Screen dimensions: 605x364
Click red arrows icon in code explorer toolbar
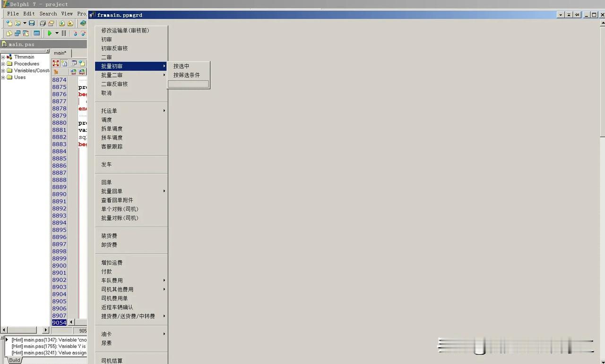coord(56,63)
